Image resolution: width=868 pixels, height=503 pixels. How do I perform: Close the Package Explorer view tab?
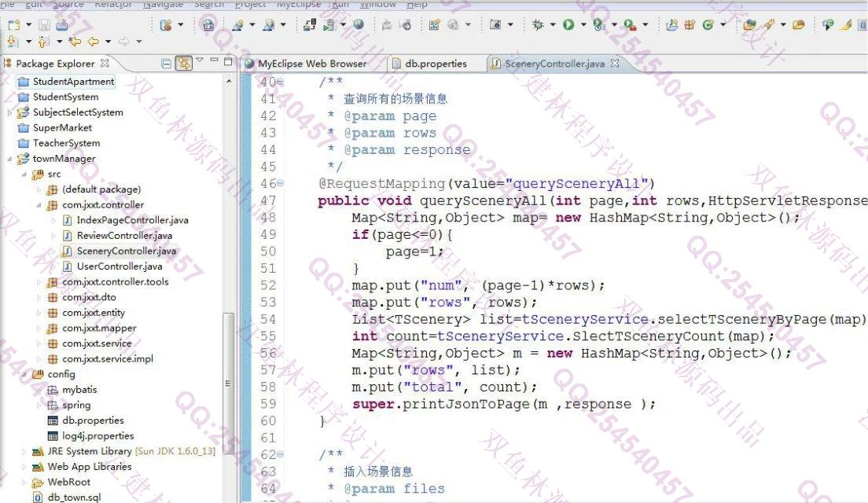coord(105,63)
